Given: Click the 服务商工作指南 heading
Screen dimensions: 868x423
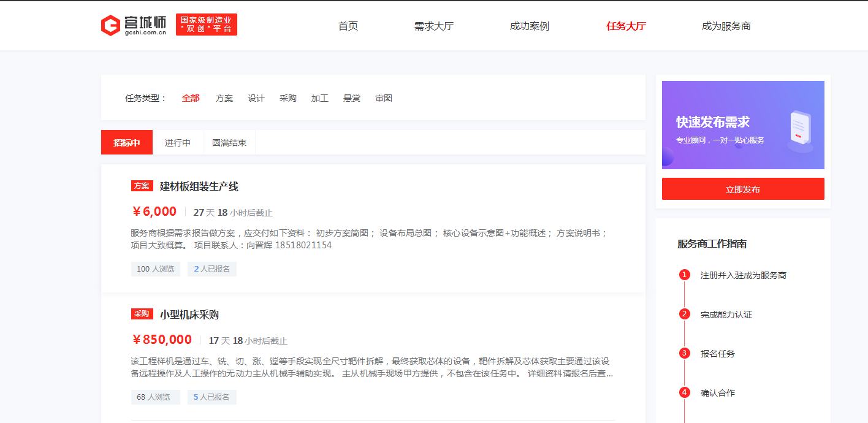Looking at the screenshot, I should 712,244.
